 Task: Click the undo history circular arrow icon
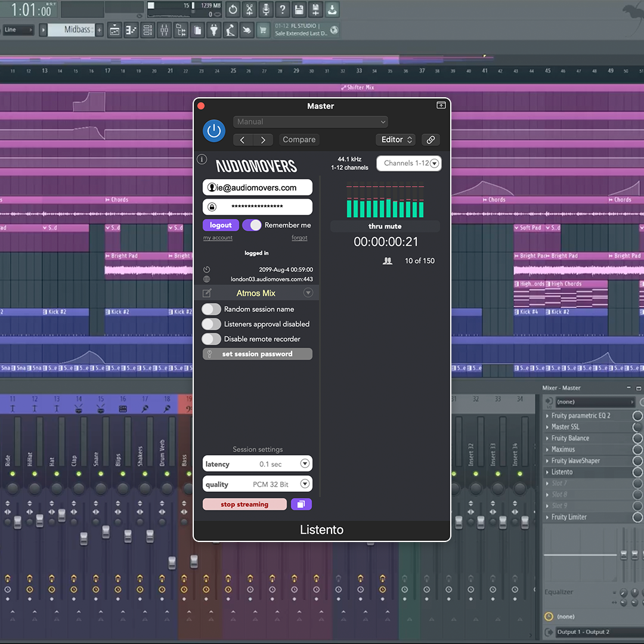coord(233,9)
